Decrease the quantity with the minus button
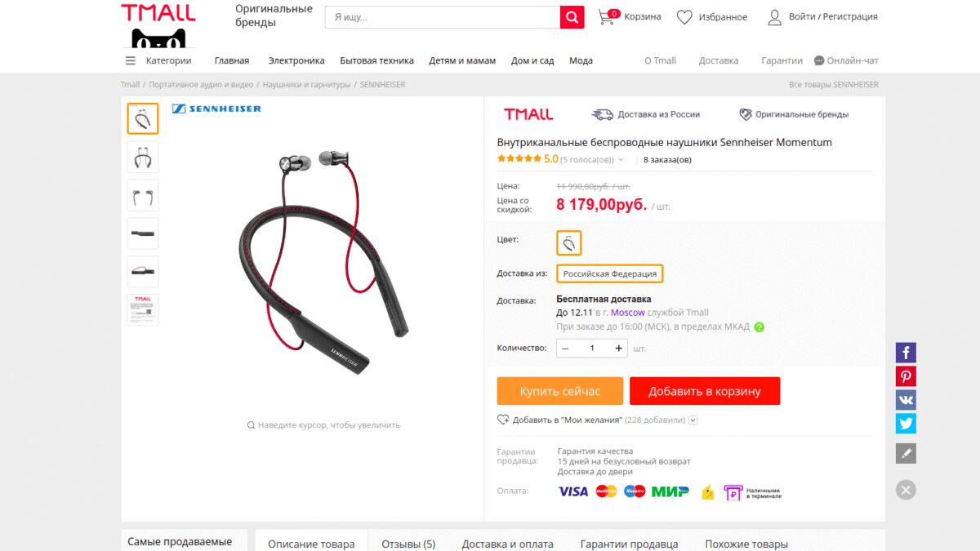The image size is (980, 551). (565, 349)
